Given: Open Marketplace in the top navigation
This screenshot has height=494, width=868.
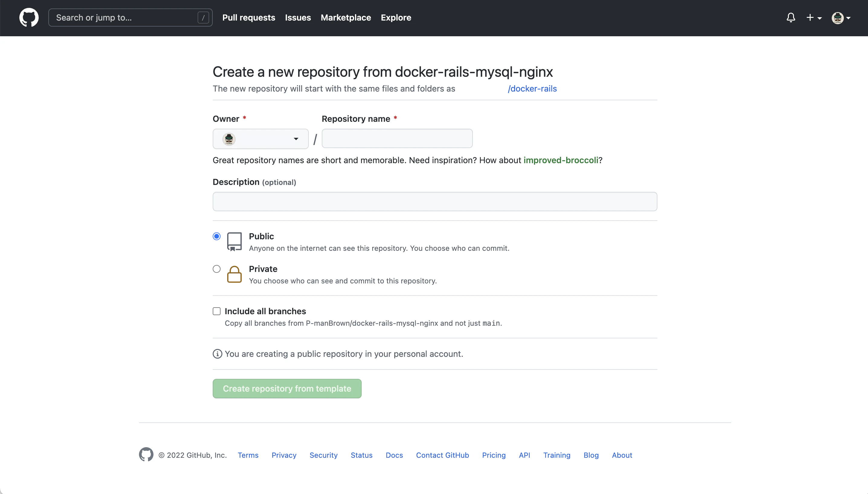Looking at the screenshot, I should [x=346, y=18].
